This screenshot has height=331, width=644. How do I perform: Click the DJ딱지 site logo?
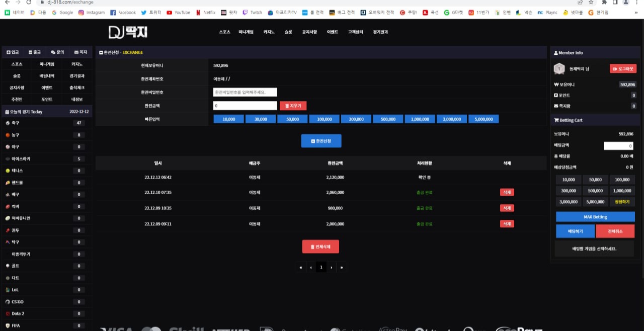(x=128, y=32)
